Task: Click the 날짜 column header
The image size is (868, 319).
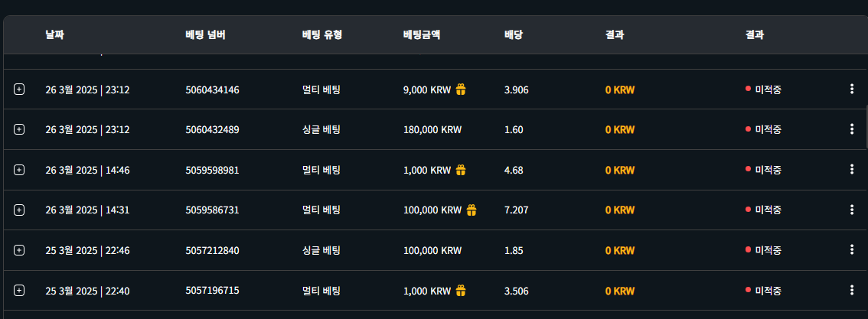Action: point(54,35)
